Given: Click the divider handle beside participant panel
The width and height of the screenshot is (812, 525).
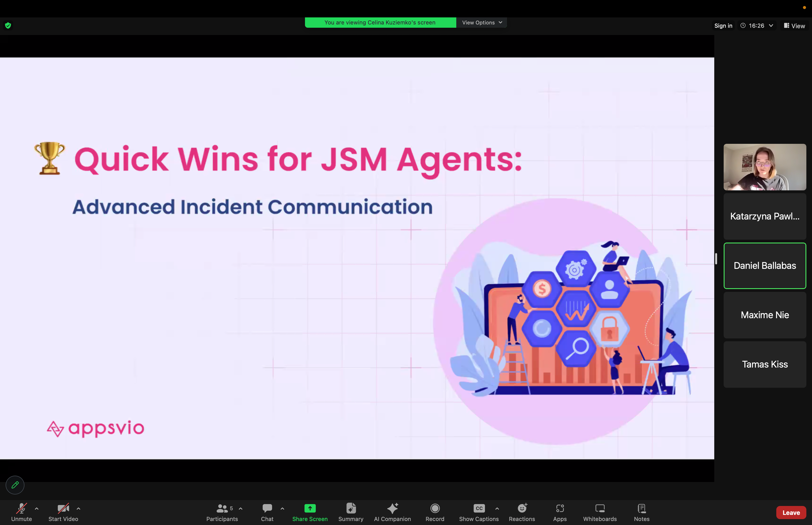Looking at the screenshot, I should pyautogui.click(x=716, y=259).
